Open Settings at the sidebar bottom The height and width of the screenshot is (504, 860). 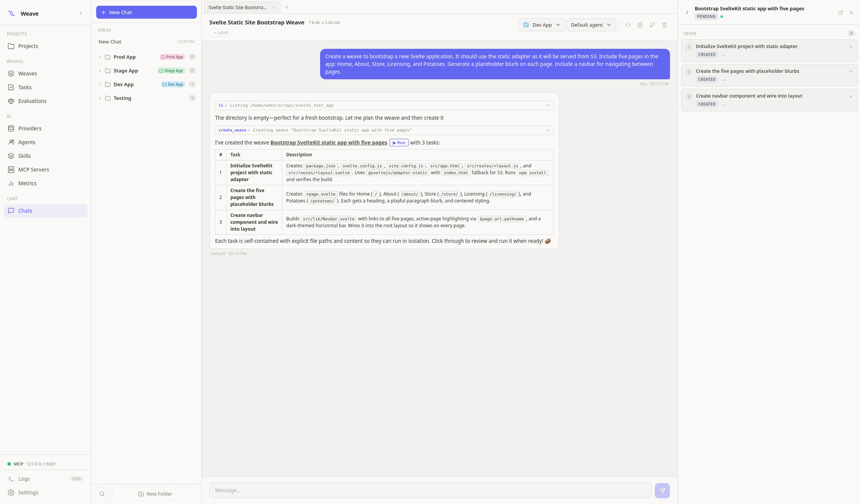point(45,493)
